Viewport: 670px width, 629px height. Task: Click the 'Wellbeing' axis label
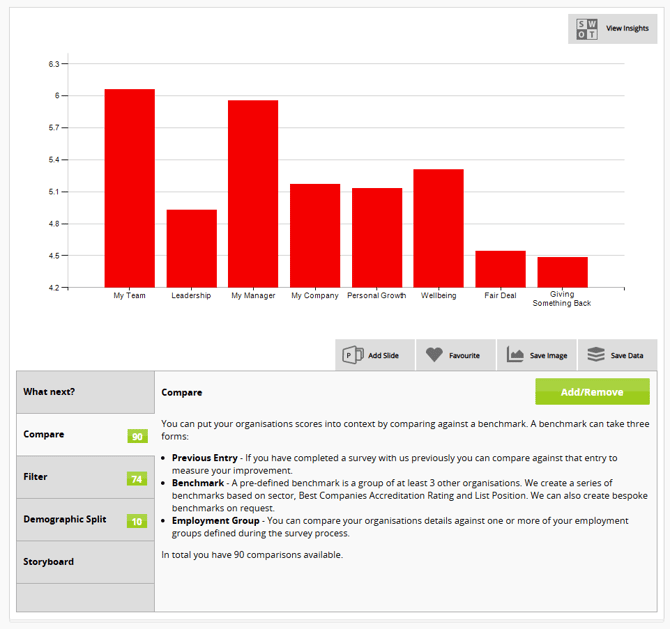(438, 295)
